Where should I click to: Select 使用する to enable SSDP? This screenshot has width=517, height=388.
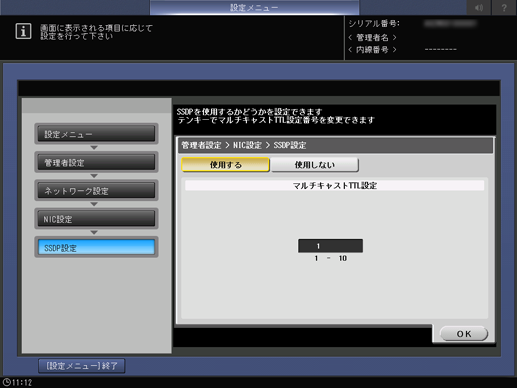pyautogui.click(x=225, y=165)
